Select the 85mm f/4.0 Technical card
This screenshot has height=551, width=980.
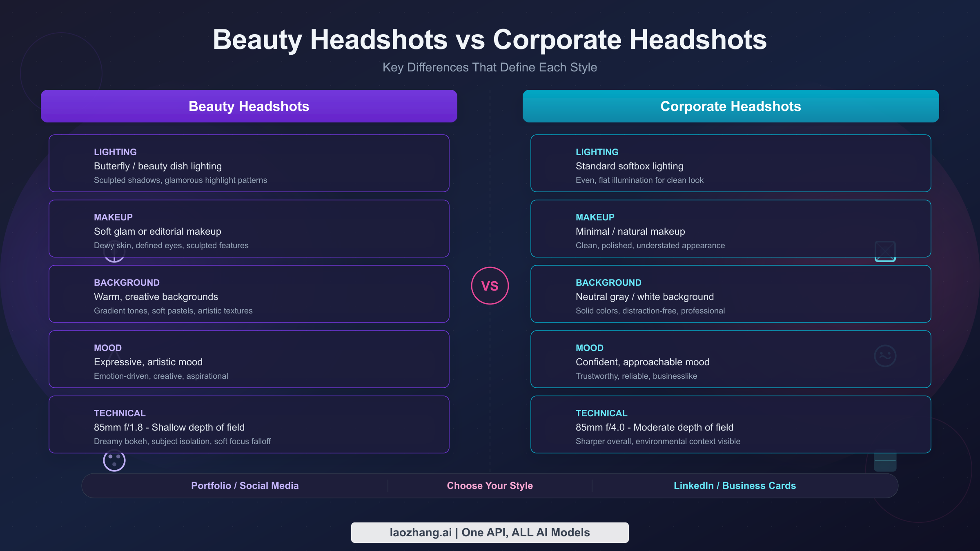(731, 424)
